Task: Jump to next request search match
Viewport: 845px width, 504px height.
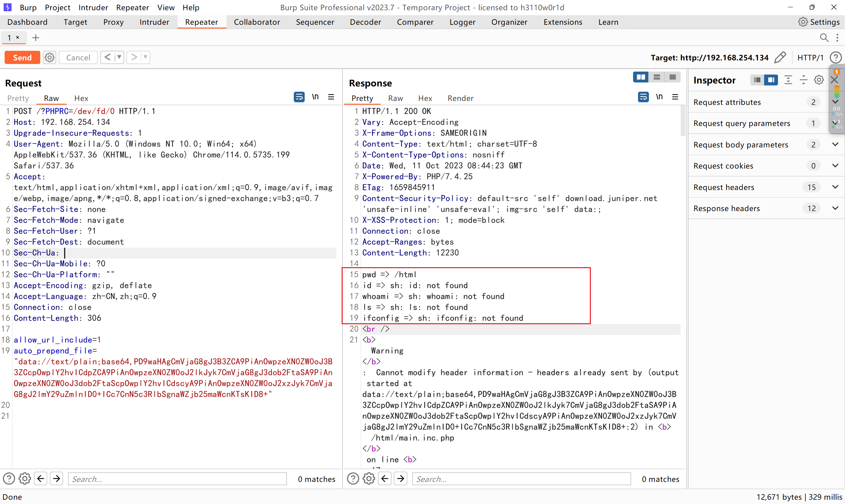Action: coord(57,479)
